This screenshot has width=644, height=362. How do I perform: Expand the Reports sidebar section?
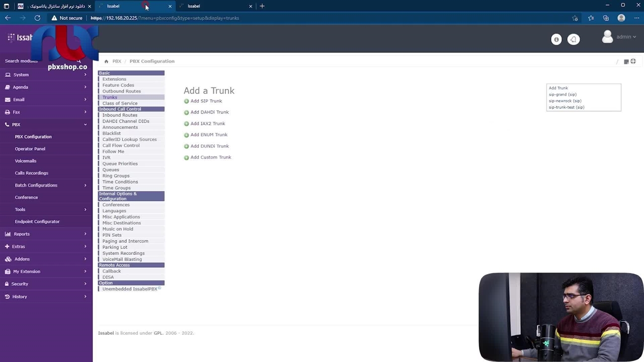tap(46, 234)
